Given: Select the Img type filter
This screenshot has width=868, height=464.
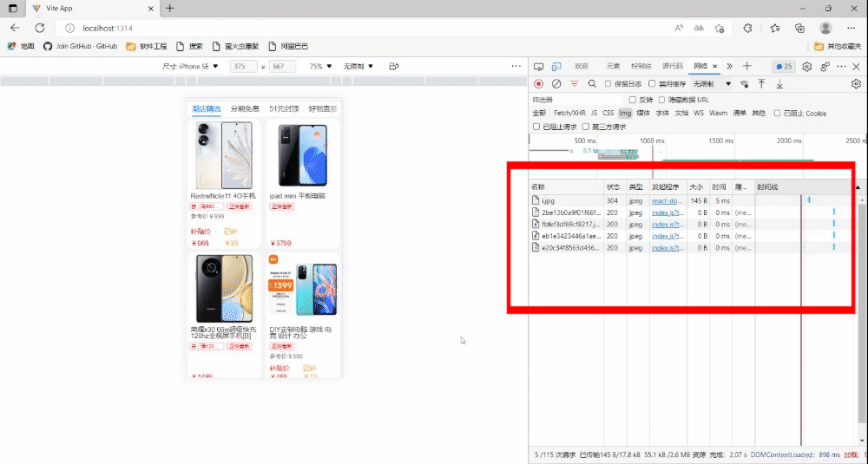Looking at the screenshot, I should click(x=625, y=114).
